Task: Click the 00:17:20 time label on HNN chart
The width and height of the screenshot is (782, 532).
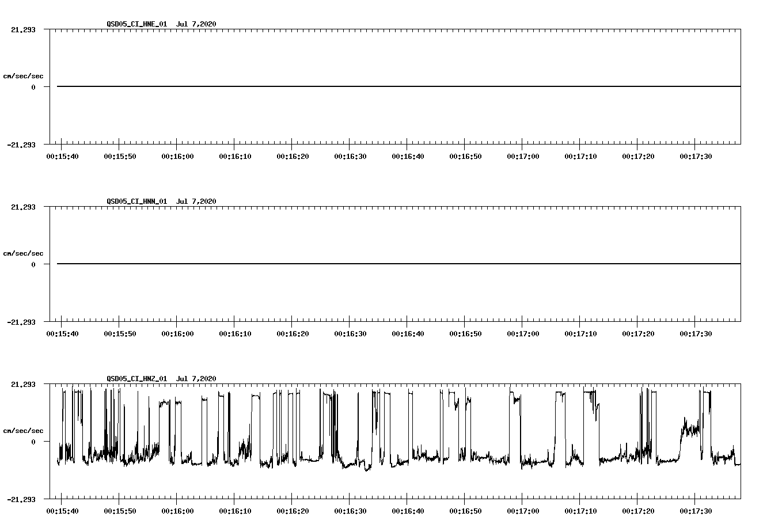Action: point(638,334)
